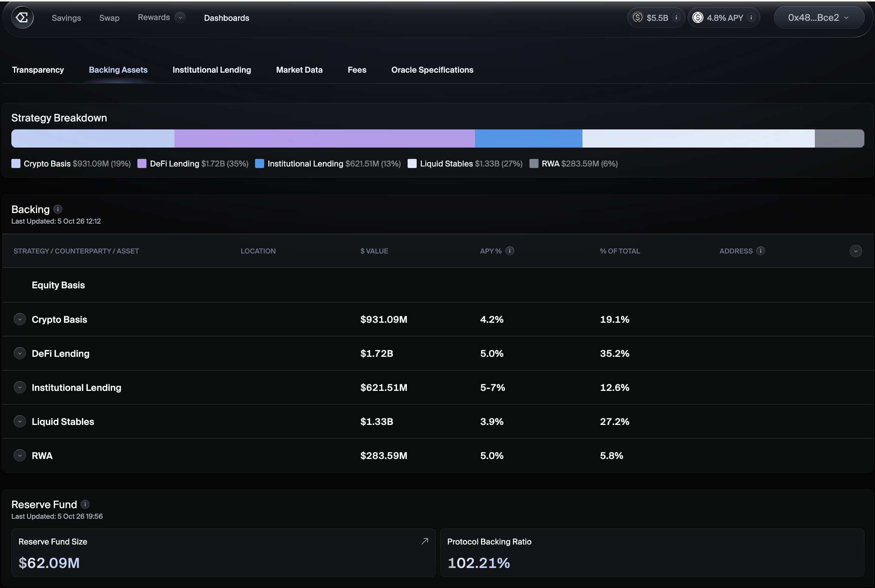This screenshot has width=875, height=588.
Task: Select the Backing Assets tab
Action: pyautogui.click(x=118, y=70)
